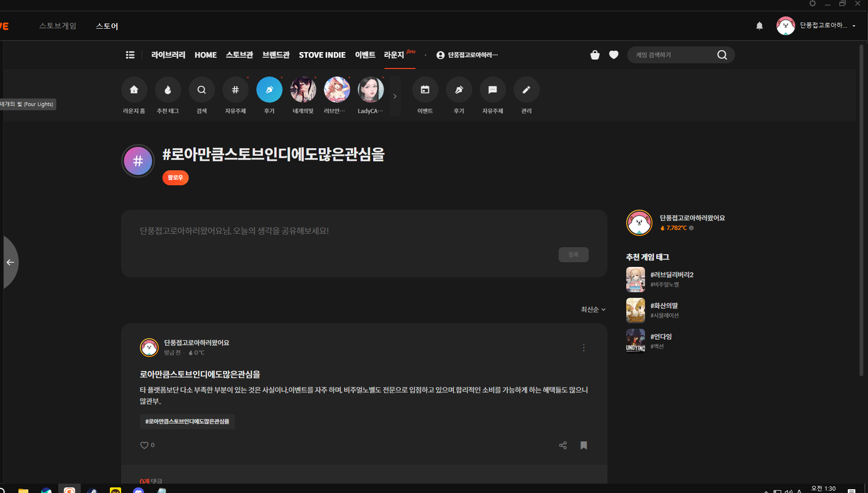Open the hamburger list menu icon

[130, 55]
